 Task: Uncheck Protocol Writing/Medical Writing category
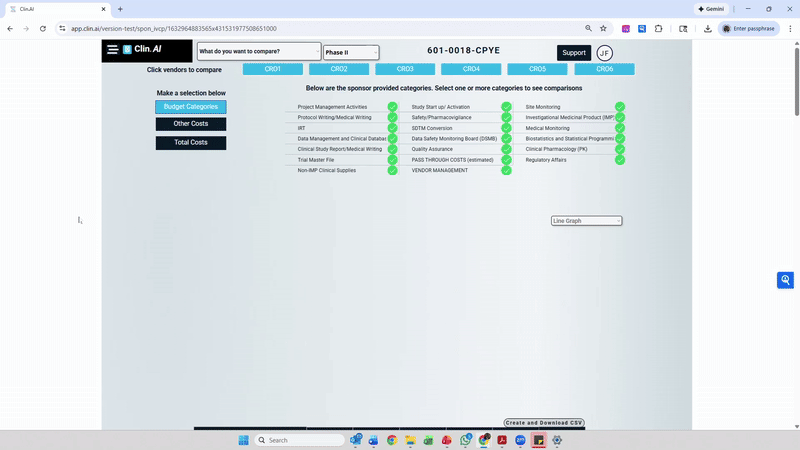pos(392,117)
